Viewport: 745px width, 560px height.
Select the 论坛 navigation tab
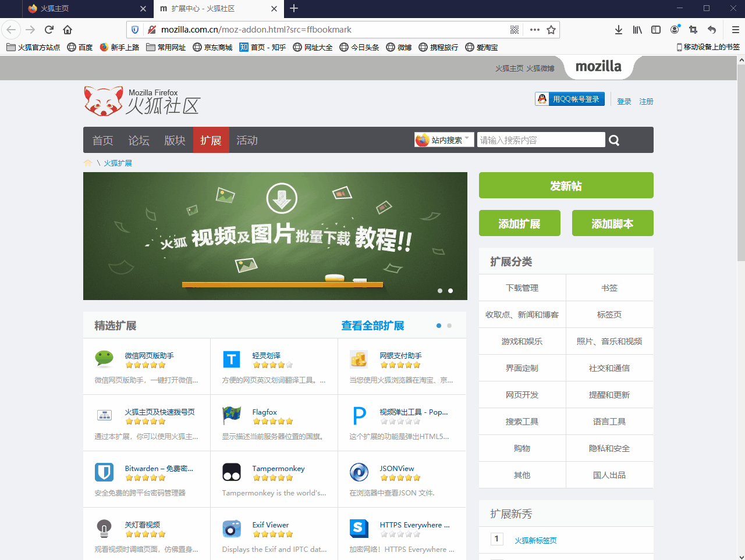(139, 140)
